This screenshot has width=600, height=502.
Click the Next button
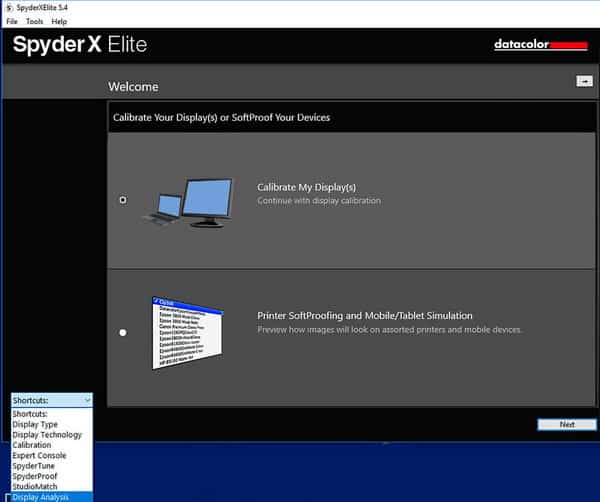pos(567,424)
